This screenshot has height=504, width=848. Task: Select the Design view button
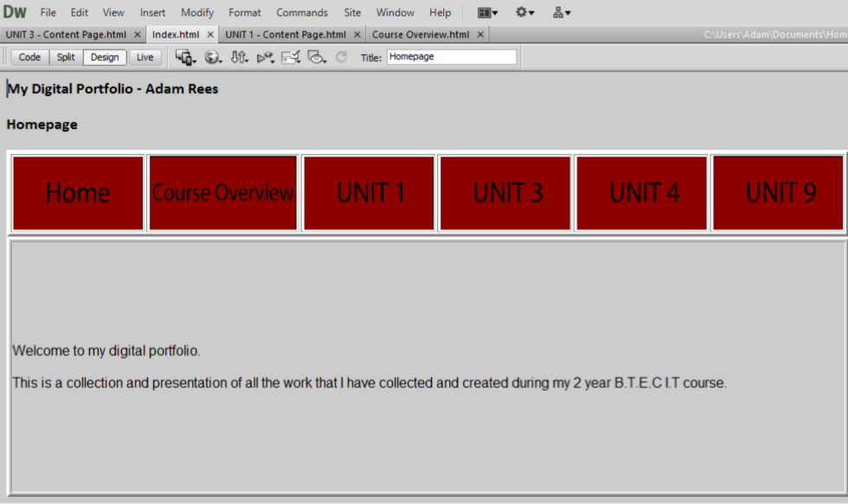point(105,57)
